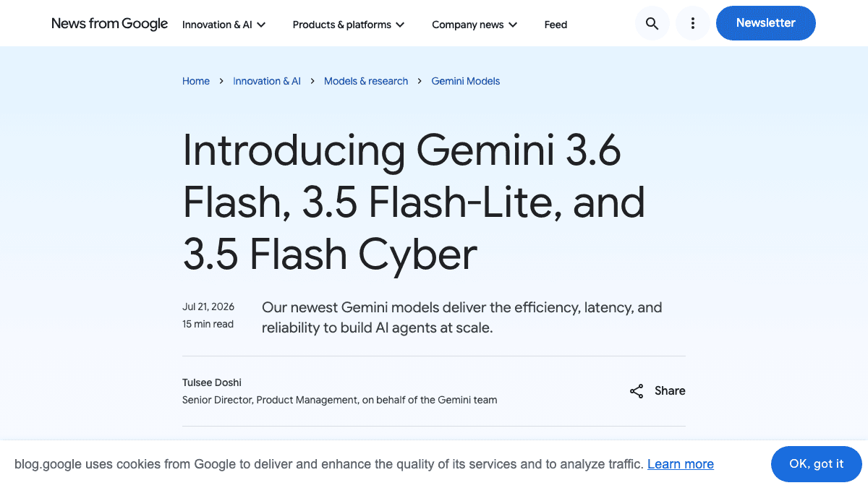This screenshot has height=488, width=868.
Task: Open the Feed nav item
Action: 556,25
